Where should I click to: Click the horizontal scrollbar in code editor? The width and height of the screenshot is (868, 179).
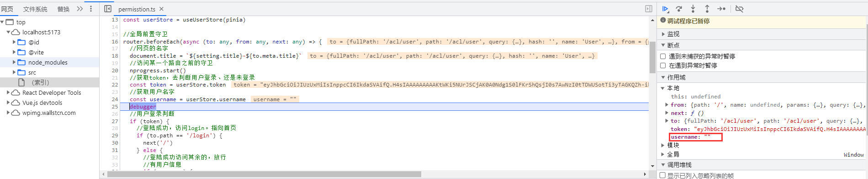click(x=264, y=174)
